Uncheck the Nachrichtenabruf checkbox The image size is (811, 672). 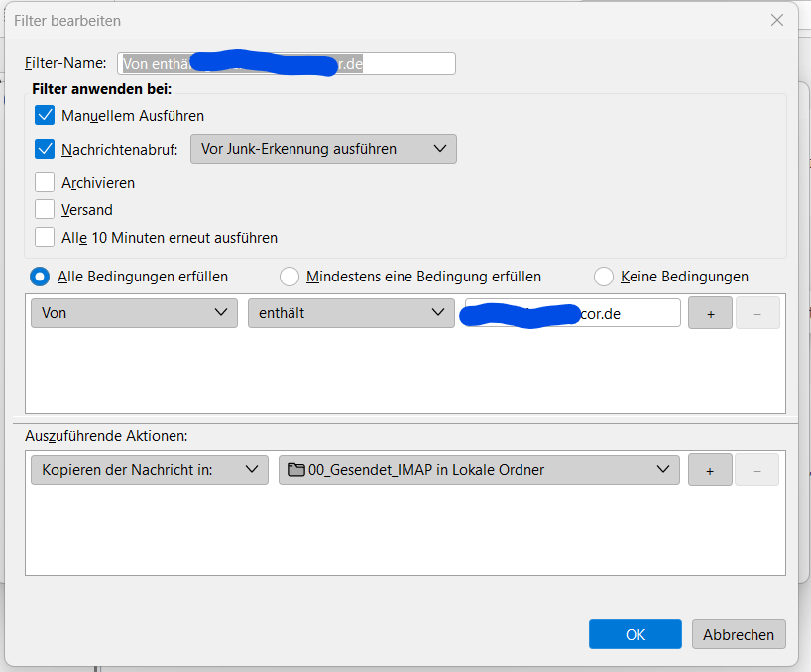coord(45,149)
